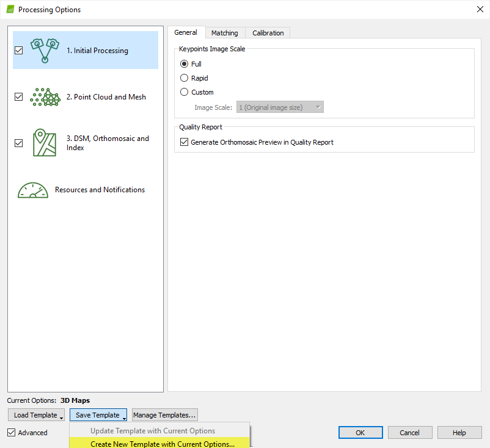Collapse the Save Template dropdown

tap(98, 415)
